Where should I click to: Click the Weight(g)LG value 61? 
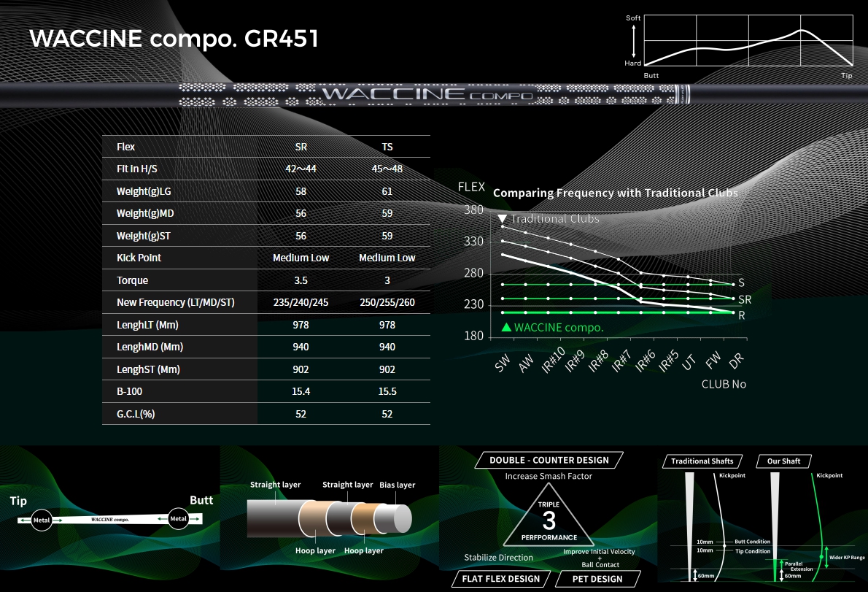click(x=387, y=191)
